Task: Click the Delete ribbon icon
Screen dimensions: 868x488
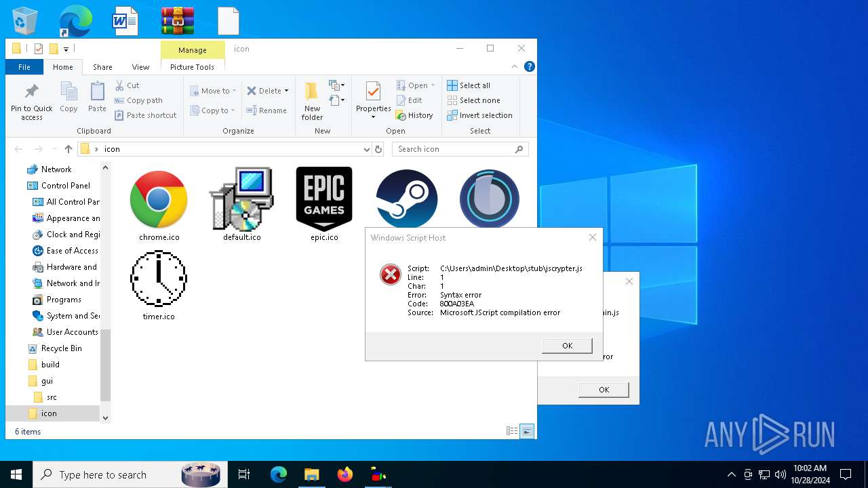Action: (x=263, y=91)
